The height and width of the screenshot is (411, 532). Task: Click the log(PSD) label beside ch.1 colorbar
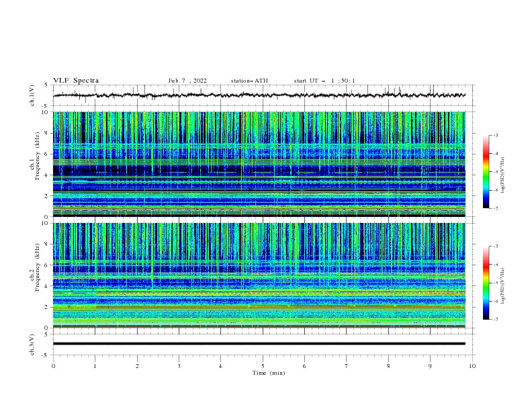tap(503, 175)
